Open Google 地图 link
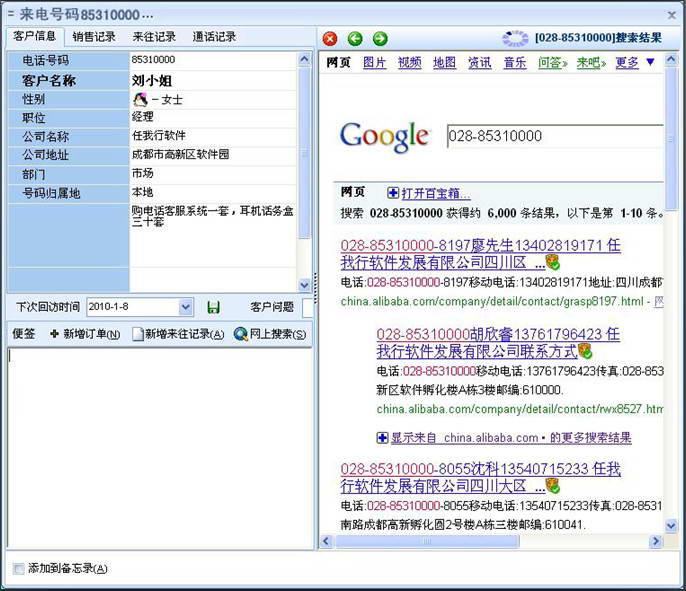Image resolution: width=686 pixels, height=591 pixels. (x=444, y=63)
